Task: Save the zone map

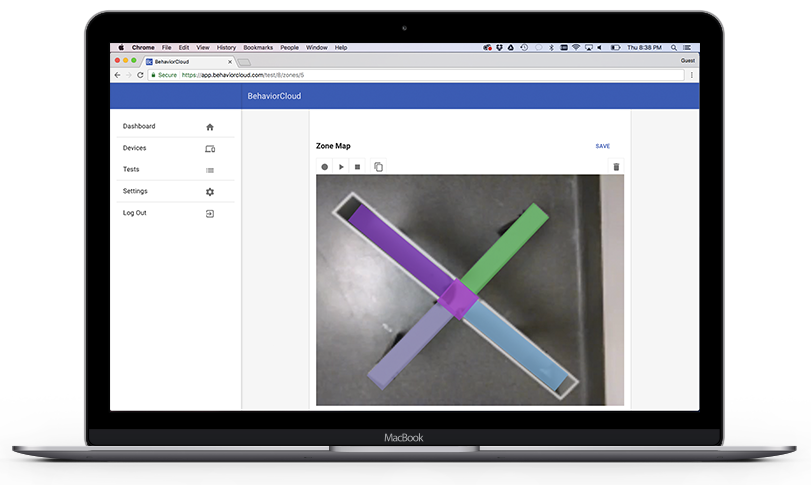Action: 603,146
